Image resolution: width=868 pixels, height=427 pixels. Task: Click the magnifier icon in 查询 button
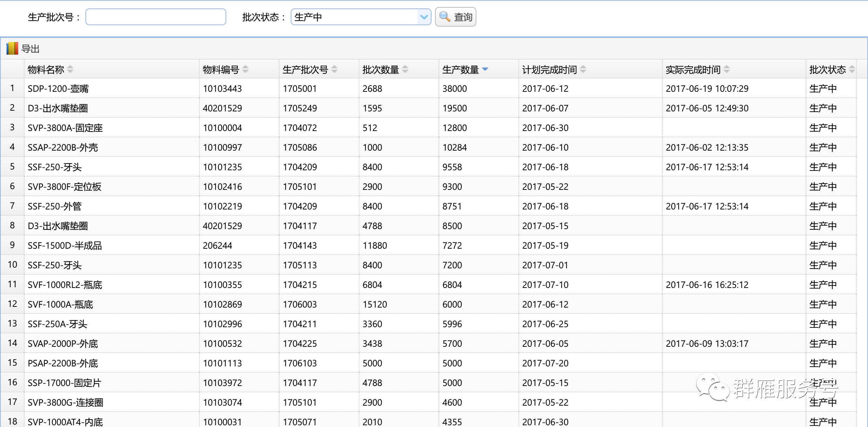click(x=445, y=16)
